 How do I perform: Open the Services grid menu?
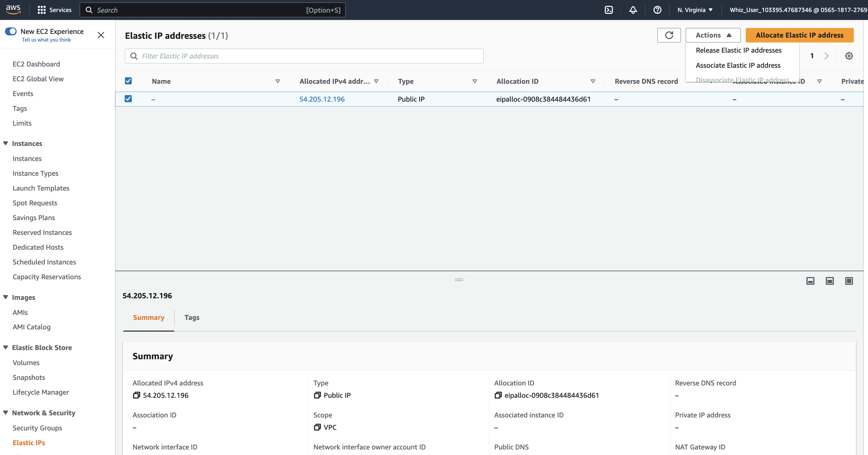(x=42, y=10)
